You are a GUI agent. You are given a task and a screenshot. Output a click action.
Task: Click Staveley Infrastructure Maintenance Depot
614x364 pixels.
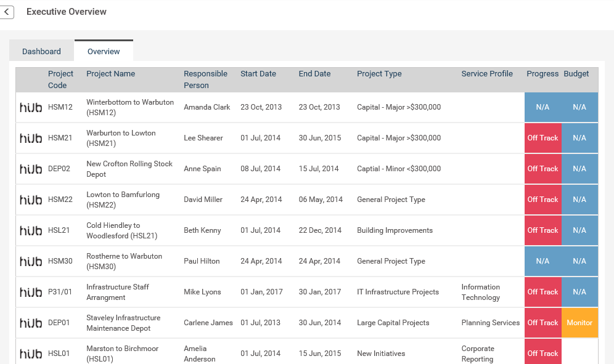(123, 323)
